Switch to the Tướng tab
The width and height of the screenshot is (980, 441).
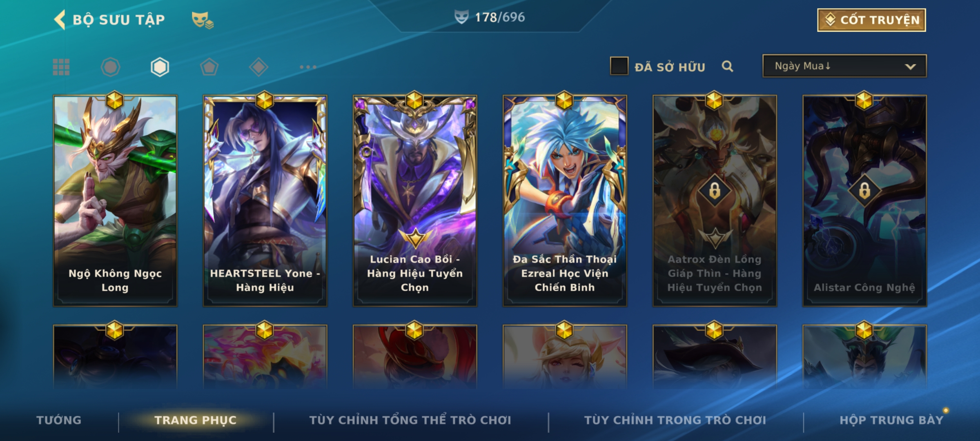coord(59,420)
